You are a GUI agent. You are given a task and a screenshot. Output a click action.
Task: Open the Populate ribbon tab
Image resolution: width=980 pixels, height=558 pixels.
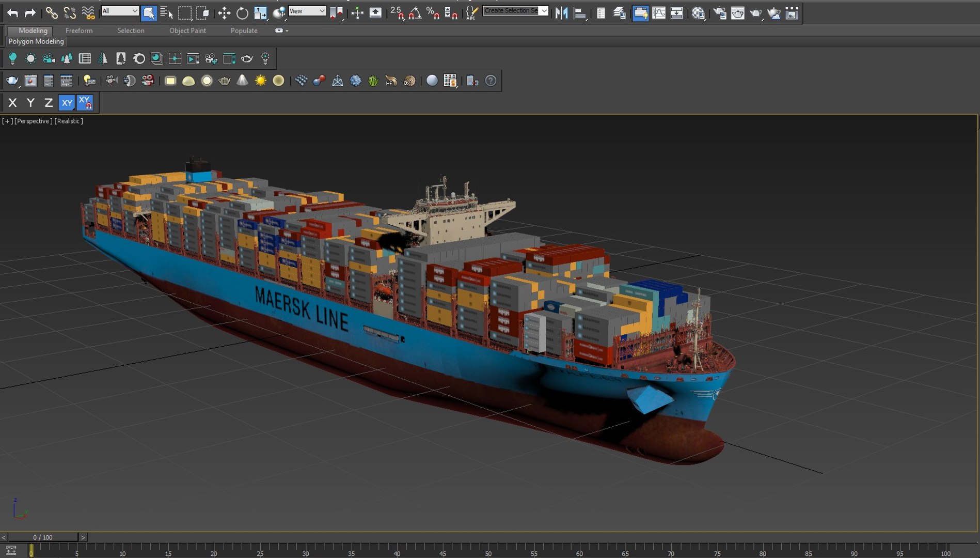pos(244,30)
